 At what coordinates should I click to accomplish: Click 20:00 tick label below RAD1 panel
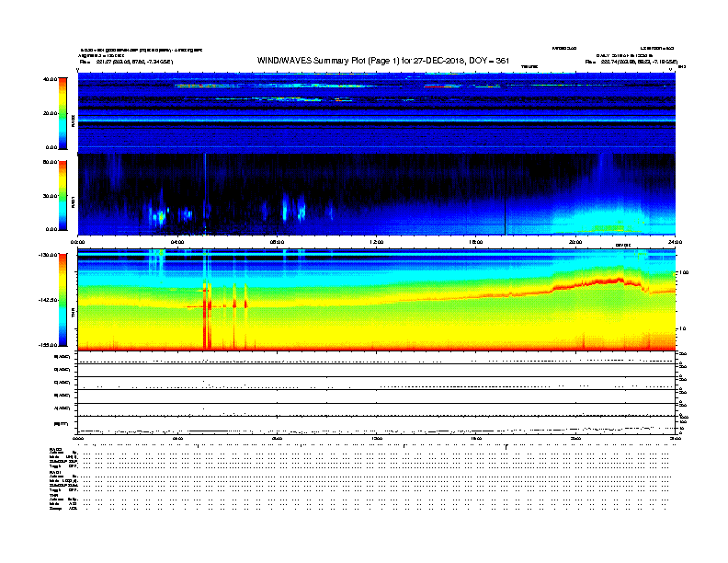click(575, 242)
